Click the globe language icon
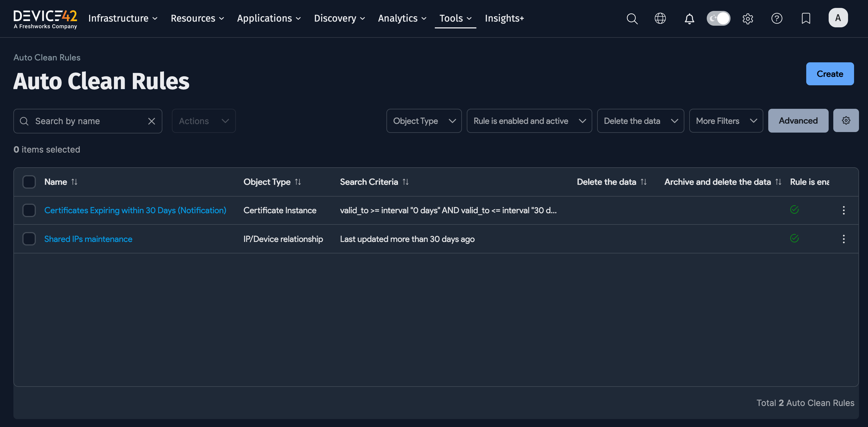Viewport: 868px width, 427px height. (660, 18)
